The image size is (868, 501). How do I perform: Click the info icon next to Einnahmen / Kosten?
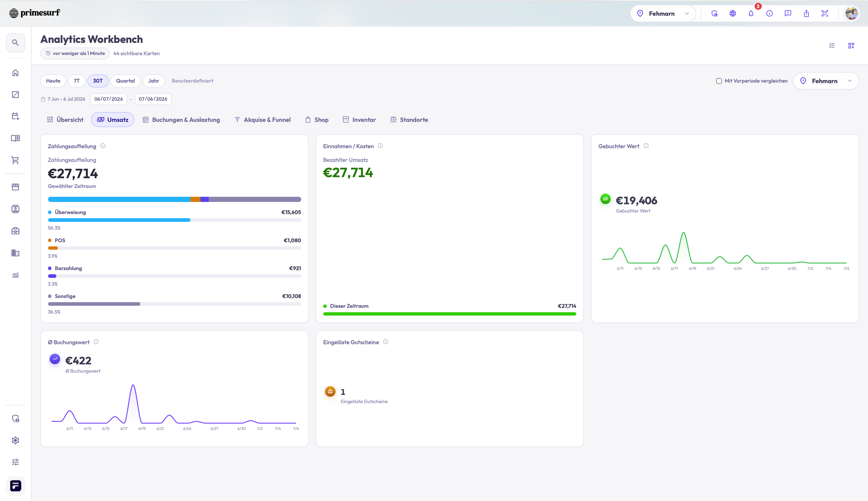(x=380, y=146)
